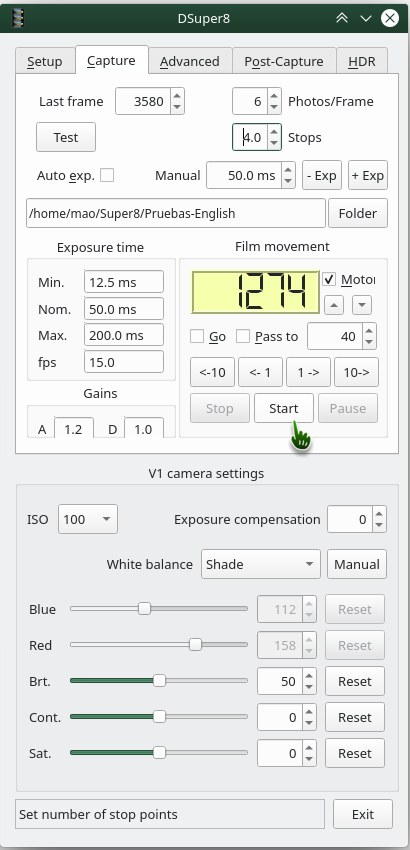Image resolution: width=410 pixels, height=850 pixels.
Task: Open the HDR tab
Action: 362,61
